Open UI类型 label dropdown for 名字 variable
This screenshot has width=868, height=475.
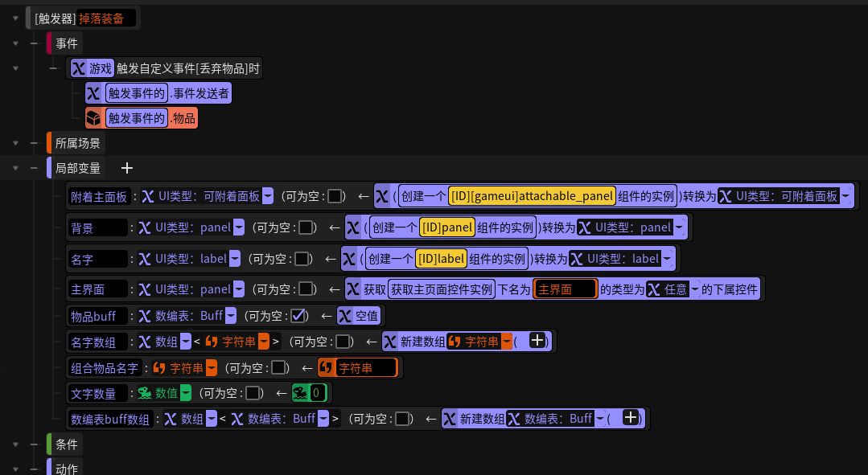235,258
